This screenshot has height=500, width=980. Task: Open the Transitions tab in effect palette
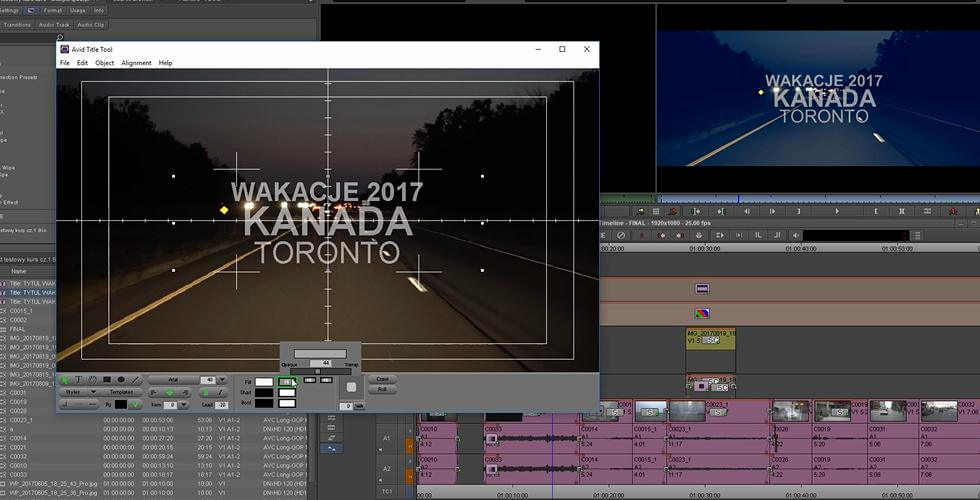tap(18, 25)
